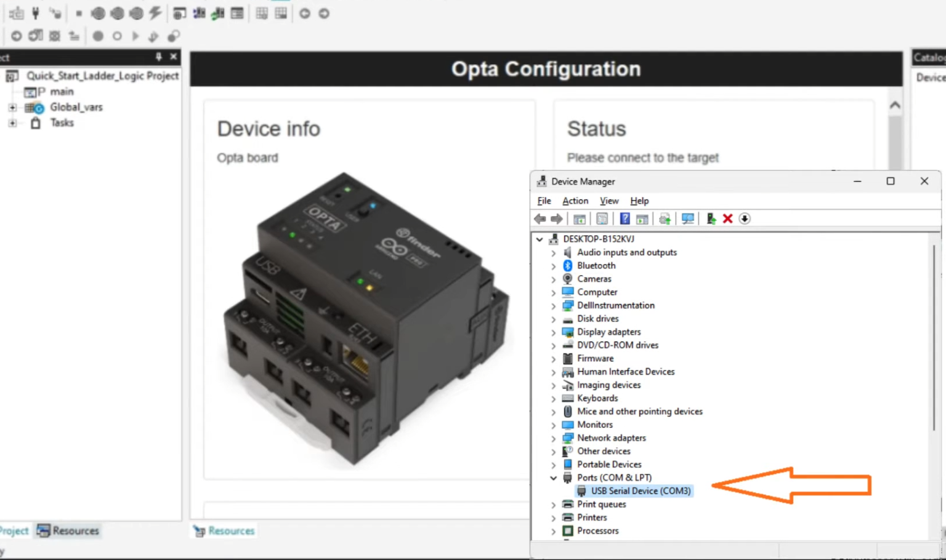The width and height of the screenshot is (946, 560).
Task: Click the back arrow in Device Manager toolbar
Action: click(540, 218)
